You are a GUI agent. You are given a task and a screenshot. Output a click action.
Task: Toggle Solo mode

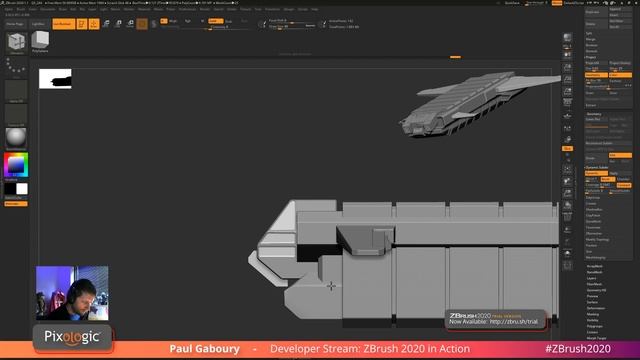(x=567, y=254)
